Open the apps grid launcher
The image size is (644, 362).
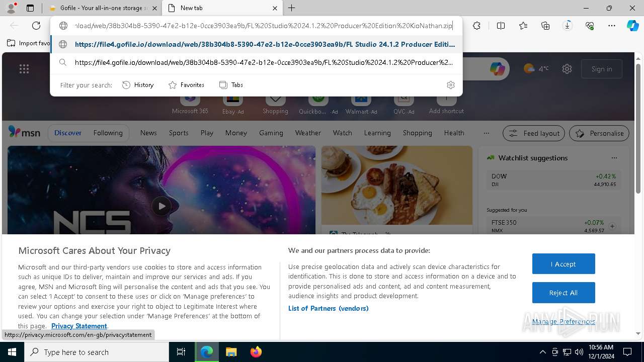pos(24,69)
